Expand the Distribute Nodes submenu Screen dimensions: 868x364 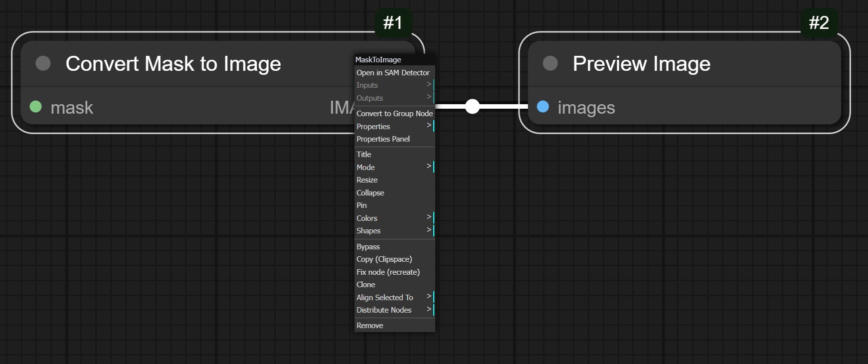click(395, 310)
